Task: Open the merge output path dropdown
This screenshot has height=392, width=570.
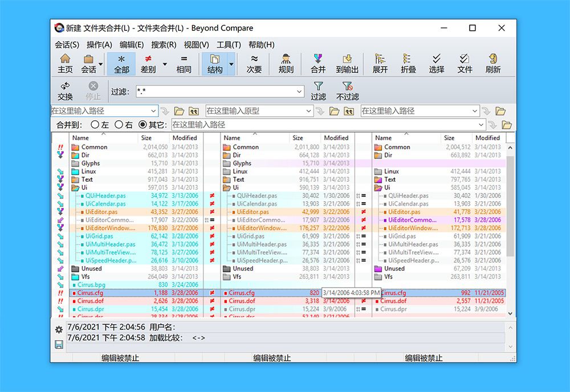Action: (x=481, y=125)
